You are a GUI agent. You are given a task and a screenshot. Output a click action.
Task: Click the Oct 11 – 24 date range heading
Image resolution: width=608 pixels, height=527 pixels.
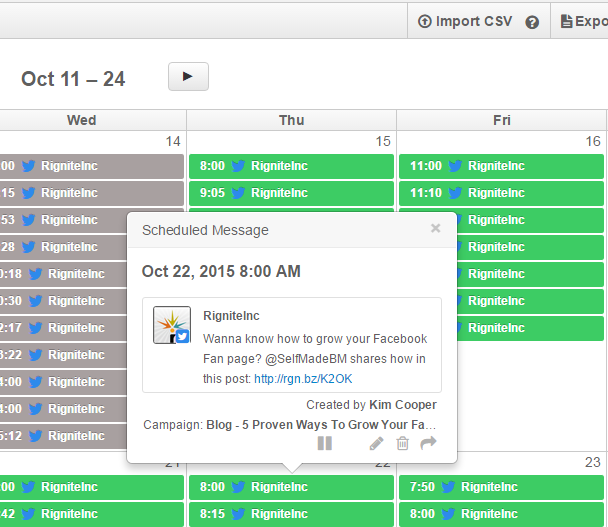[x=73, y=79]
